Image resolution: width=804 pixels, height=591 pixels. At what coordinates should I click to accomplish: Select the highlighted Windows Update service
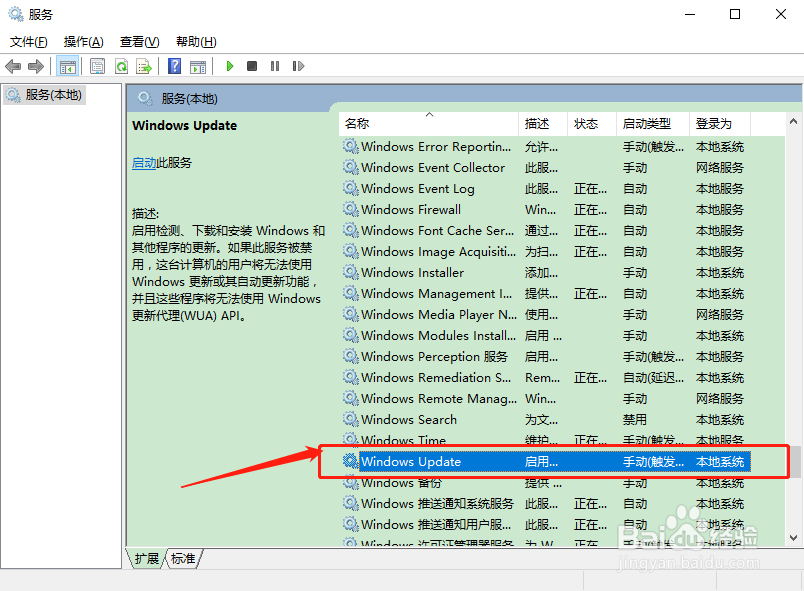click(546, 462)
